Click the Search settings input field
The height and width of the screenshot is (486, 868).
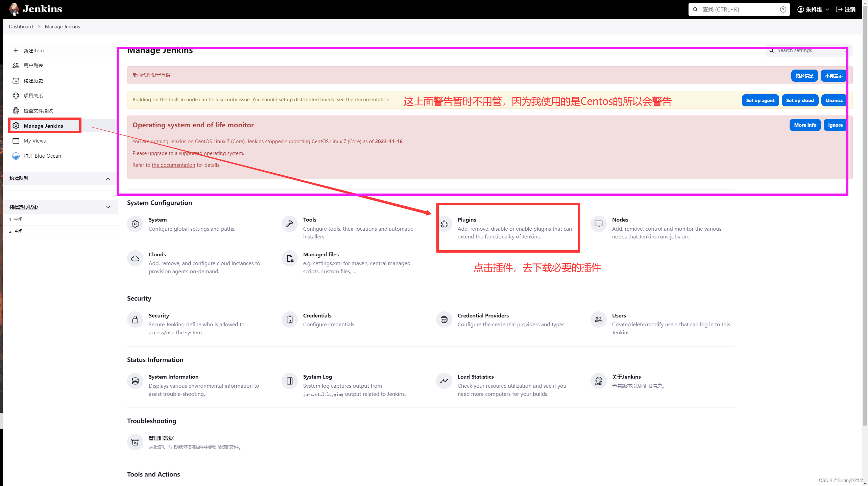coord(809,50)
